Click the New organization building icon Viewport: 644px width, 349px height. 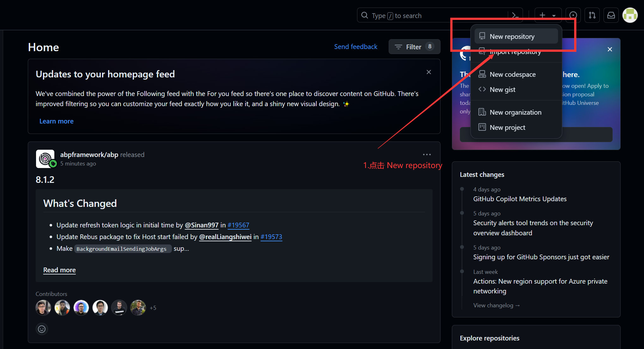[482, 112]
